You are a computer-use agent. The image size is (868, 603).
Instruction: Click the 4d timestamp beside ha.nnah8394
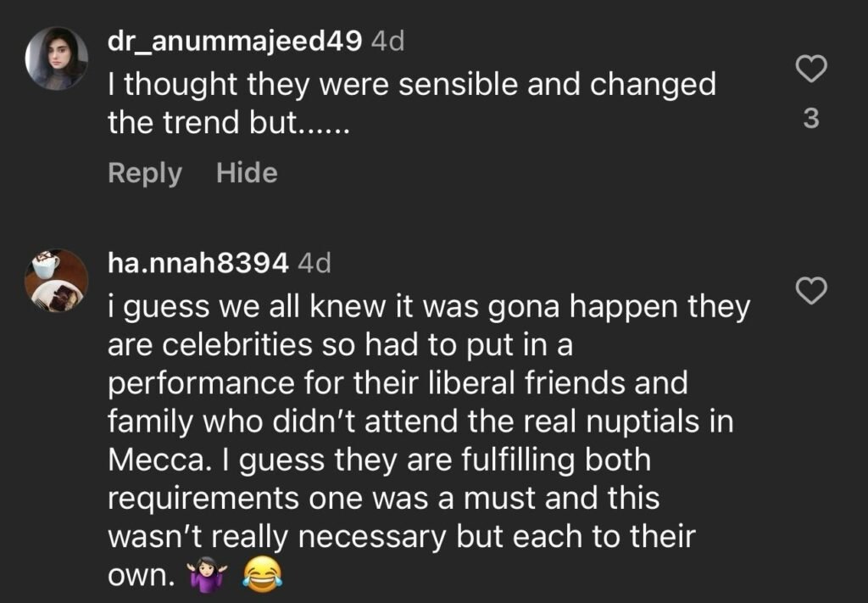314,264
